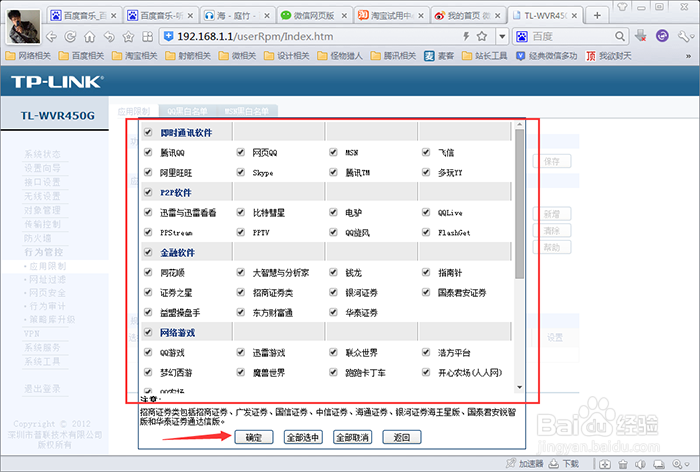The width and height of the screenshot is (700, 472).
Task: Click the 百度 search input field
Action: [x=571, y=37]
